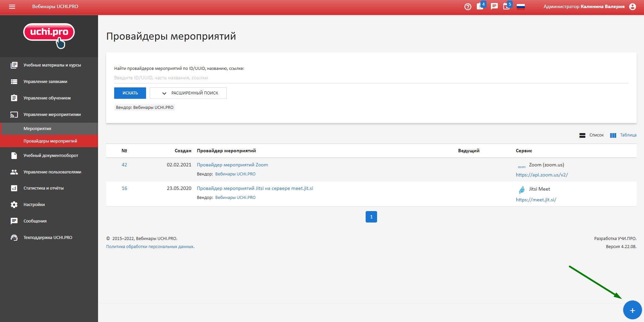Open provider number 16 link
The image size is (644, 322).
point(124,188)
